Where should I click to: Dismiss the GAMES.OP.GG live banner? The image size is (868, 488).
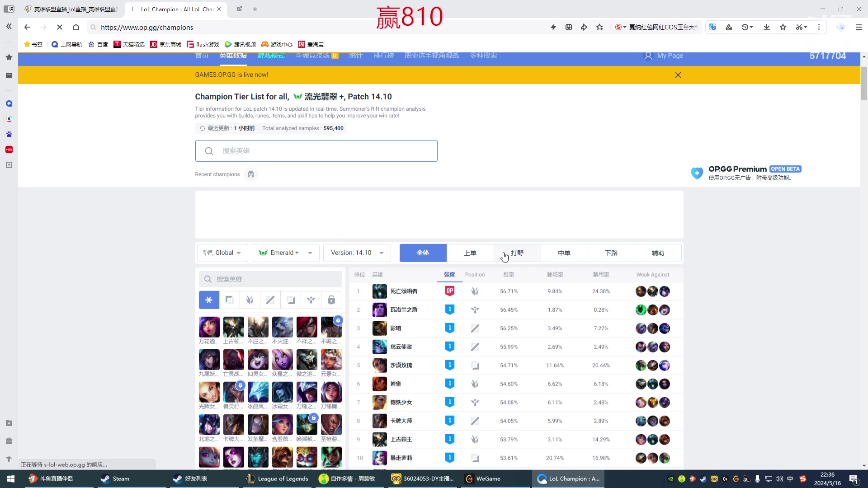tap(678, 75)
